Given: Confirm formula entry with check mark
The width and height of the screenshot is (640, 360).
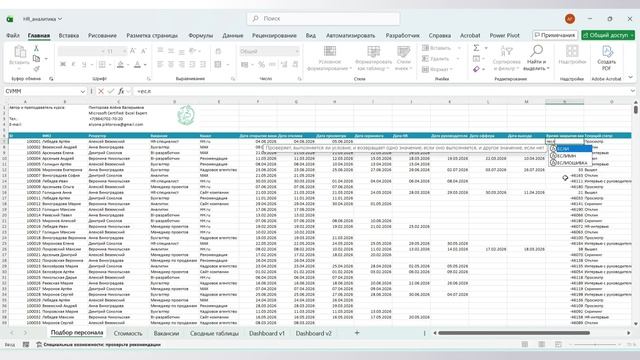Looking at the screenshot, I should tap(111, 91).
